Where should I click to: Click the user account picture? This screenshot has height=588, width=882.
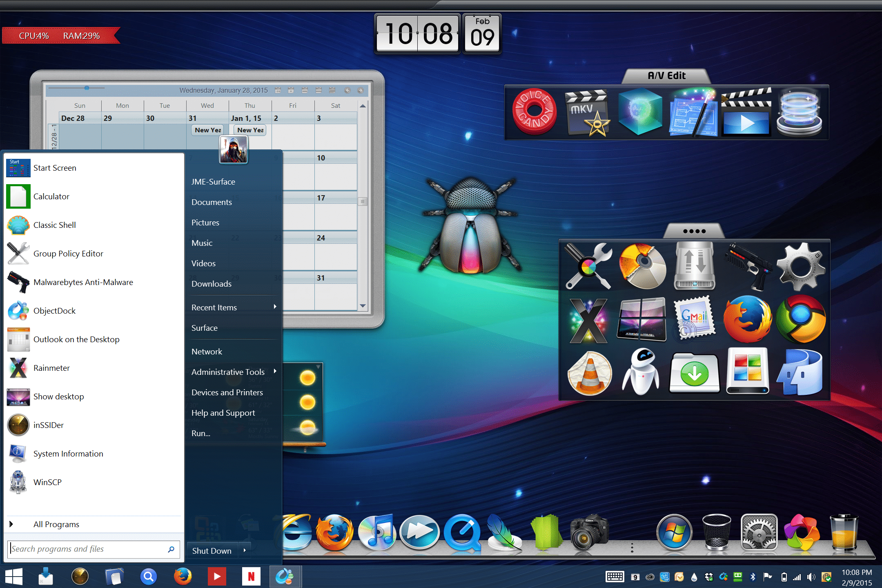pyautogui.click(x=234, y=149)
